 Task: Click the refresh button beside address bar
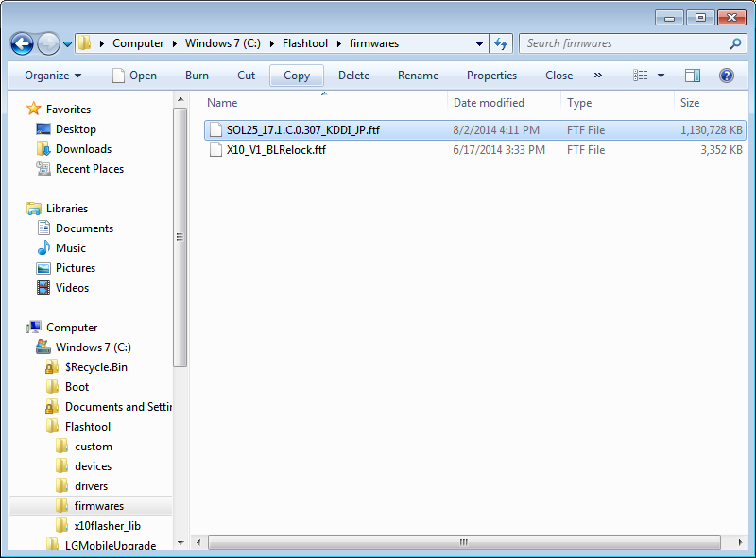[x=502, y=43]
